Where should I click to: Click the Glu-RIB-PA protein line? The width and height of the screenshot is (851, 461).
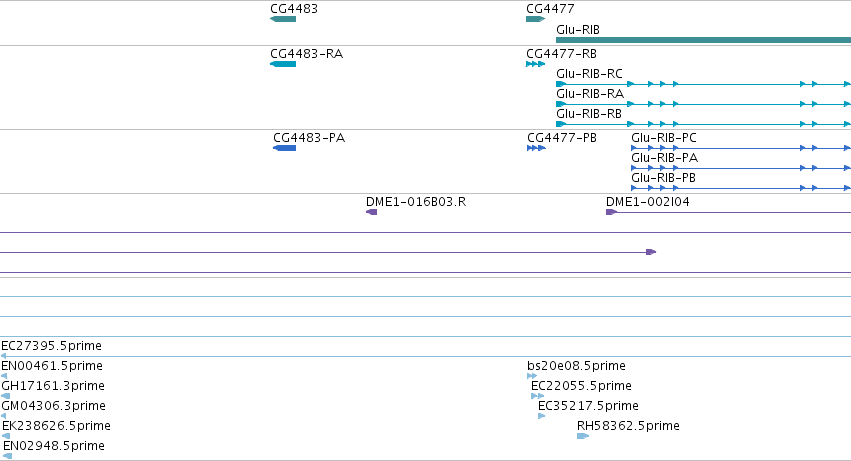tap(741, 168)
